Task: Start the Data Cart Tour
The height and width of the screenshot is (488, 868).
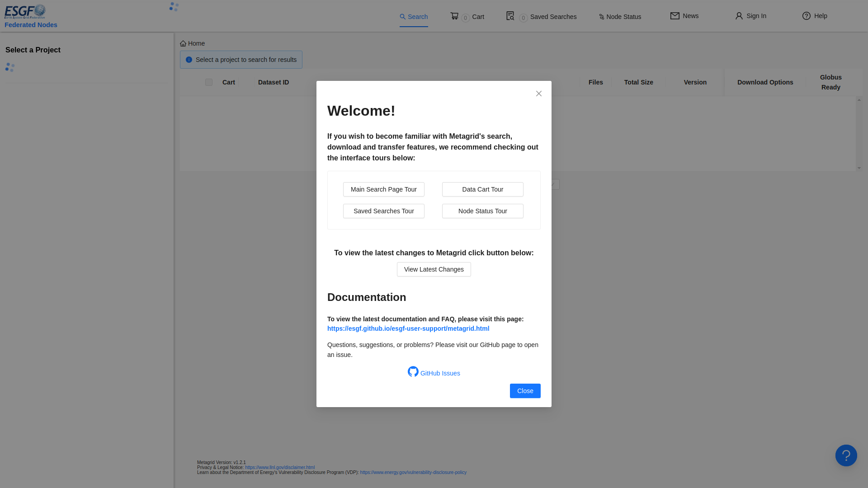Action: point(483,189)
